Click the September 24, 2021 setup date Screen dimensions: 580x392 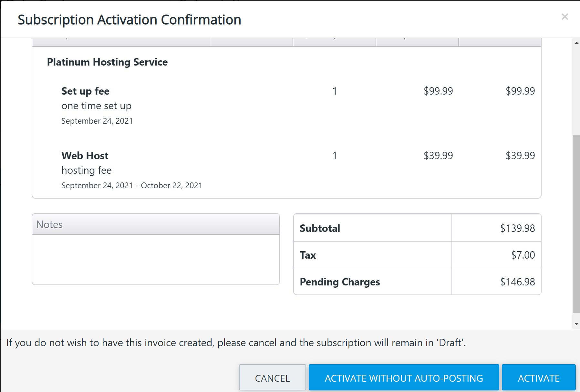click(97, 121)
